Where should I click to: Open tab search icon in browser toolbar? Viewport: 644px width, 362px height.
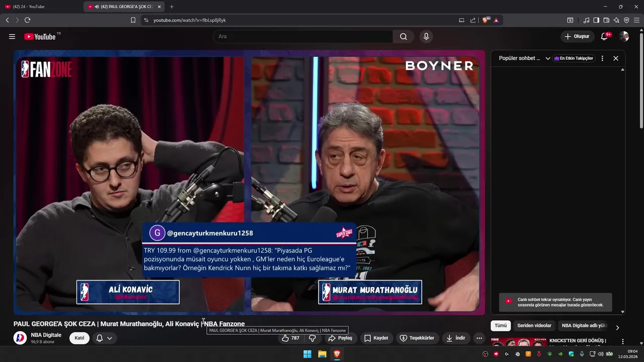[x=570, y=20]
